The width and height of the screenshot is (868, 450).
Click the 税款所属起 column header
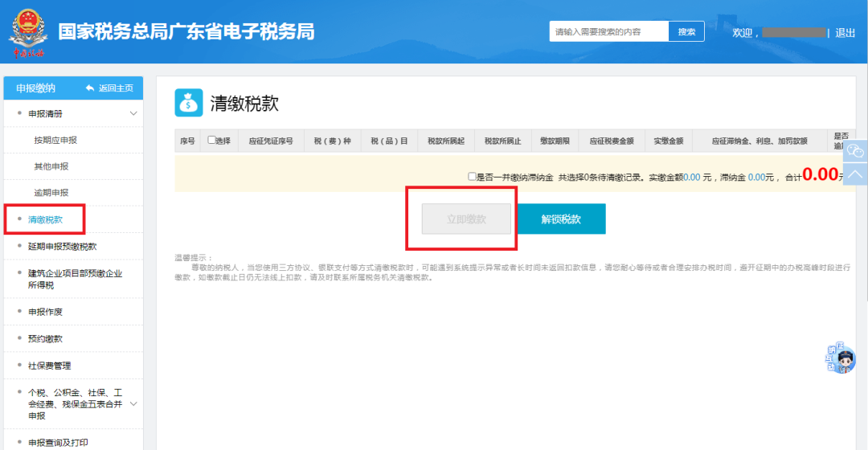tap(445, 141)
